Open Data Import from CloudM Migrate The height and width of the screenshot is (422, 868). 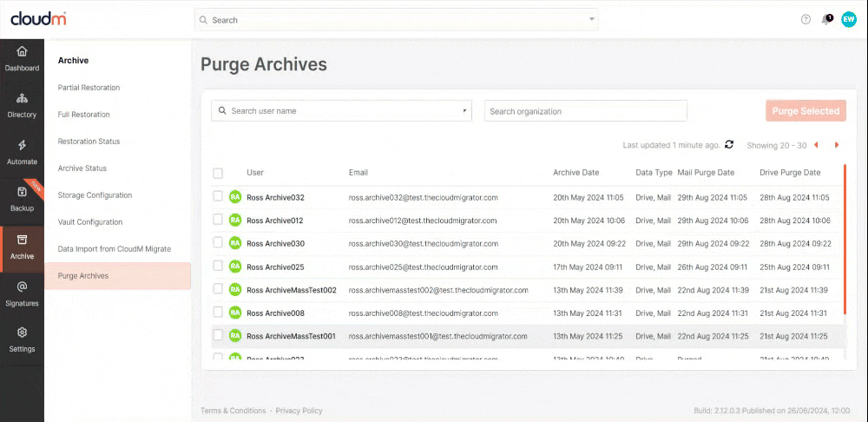114,249
